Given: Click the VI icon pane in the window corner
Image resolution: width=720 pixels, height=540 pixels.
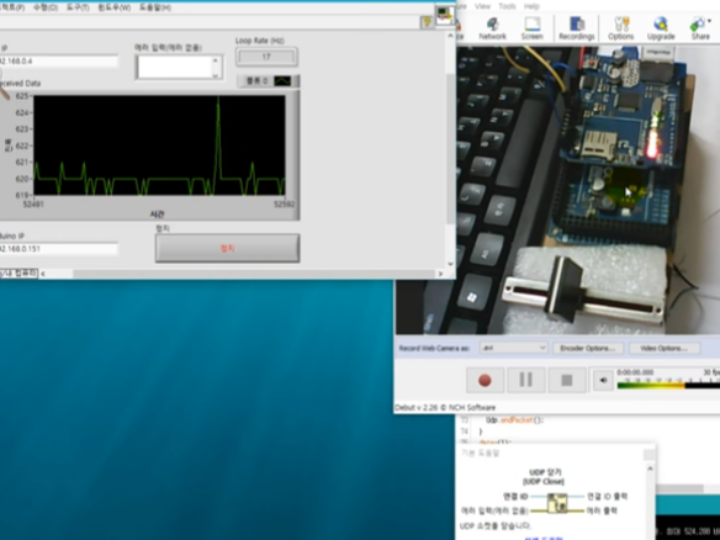Looking at the screenshot, I should pos(444,15).
